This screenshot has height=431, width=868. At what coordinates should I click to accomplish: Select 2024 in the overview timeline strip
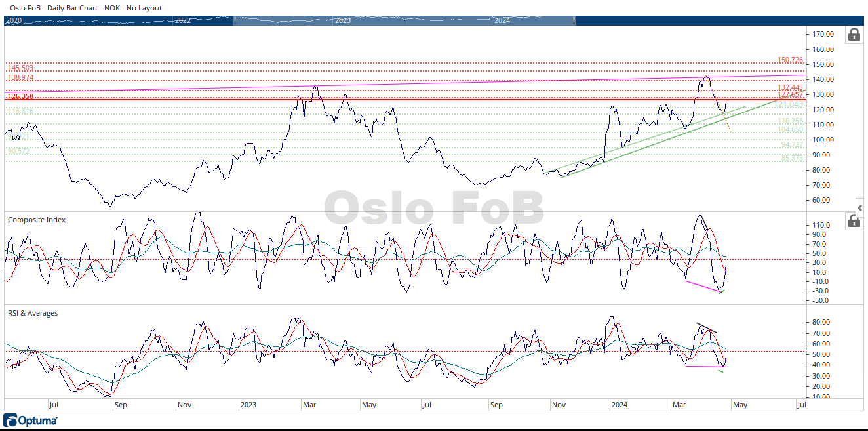(x=502, y=20)
